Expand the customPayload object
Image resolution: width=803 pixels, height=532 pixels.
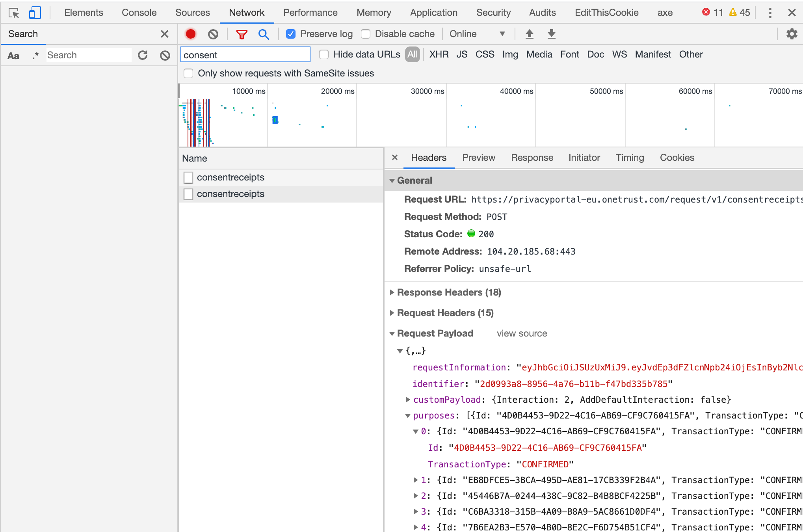[408, 400]
